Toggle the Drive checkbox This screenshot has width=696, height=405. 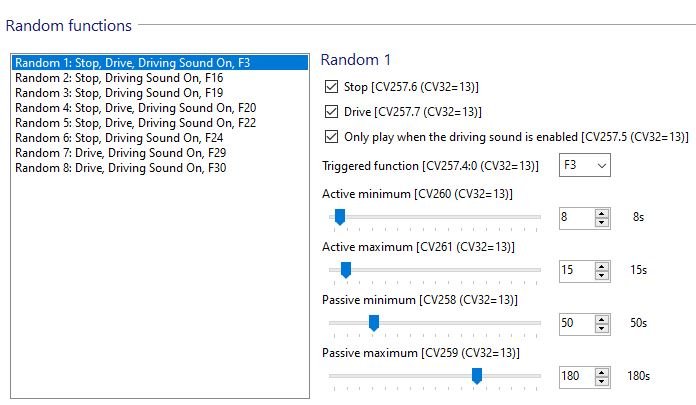tap(331, 111)
